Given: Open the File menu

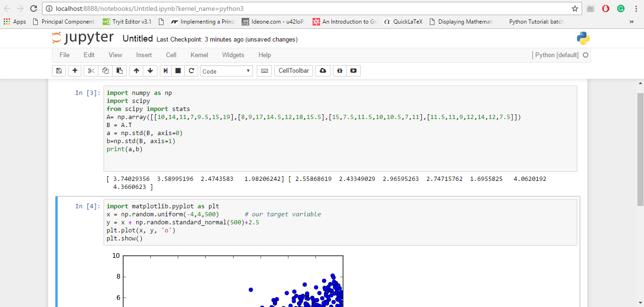Looking at the screenshot, I should point(65,55).
